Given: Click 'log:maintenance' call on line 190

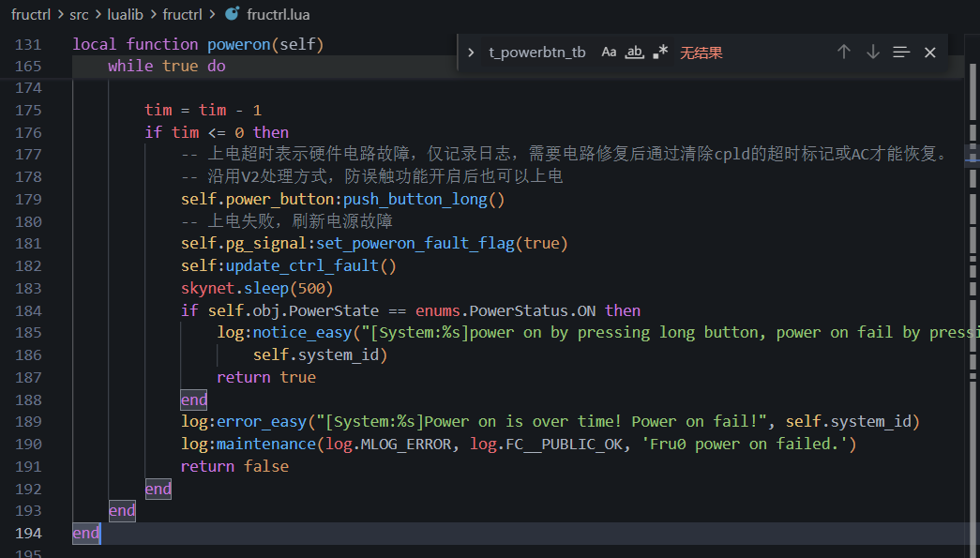Looking at the screenshot, I should click(249, 445).
